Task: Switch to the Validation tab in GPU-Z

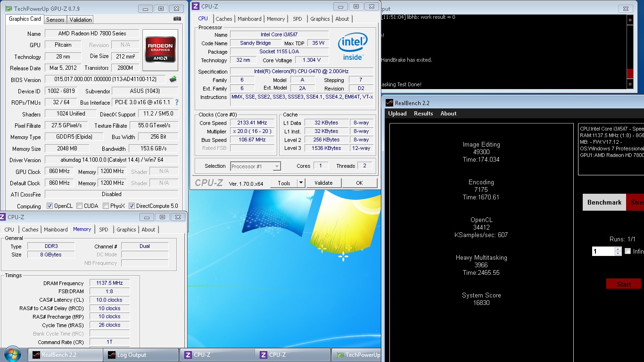Action: coord(81,19)
